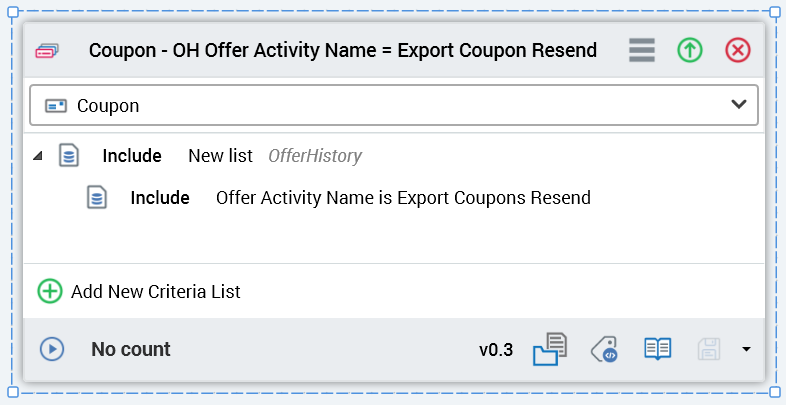
Task: Click the tag with code icon
Action: (x=604, y=349)
